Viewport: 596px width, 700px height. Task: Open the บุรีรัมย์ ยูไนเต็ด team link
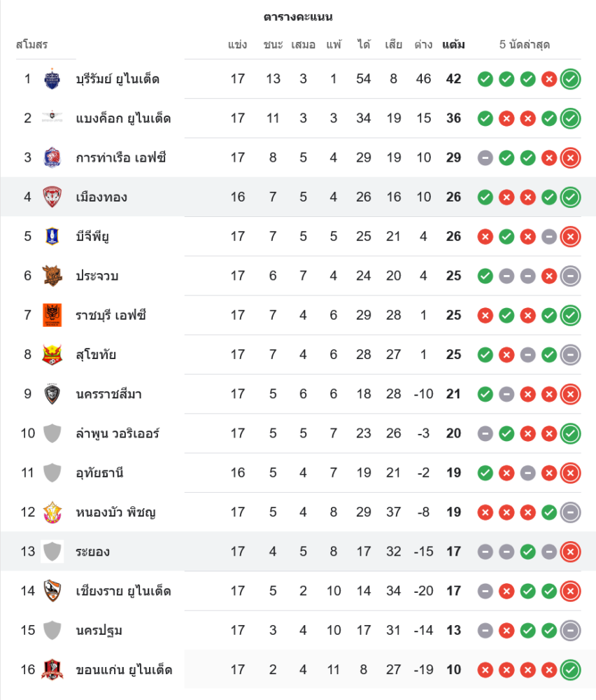pos(118,79)
